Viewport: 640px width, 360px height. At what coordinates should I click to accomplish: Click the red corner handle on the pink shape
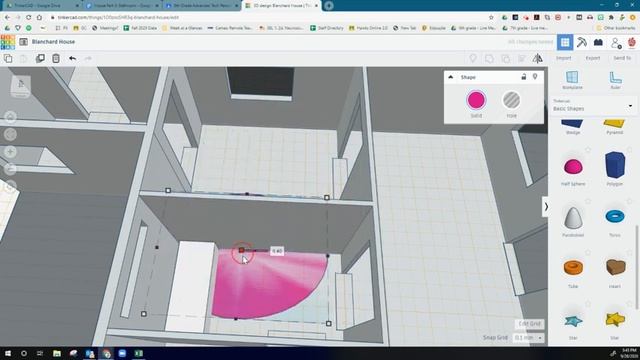coord(242,250)
